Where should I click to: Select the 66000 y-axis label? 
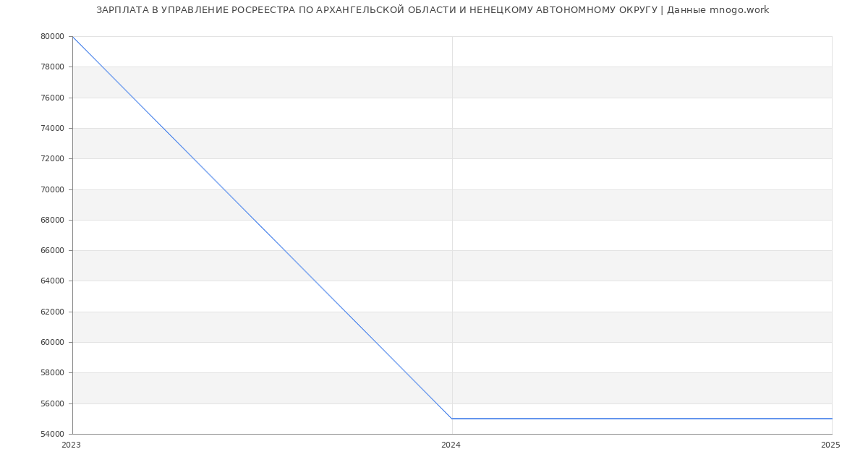[53, 250]
